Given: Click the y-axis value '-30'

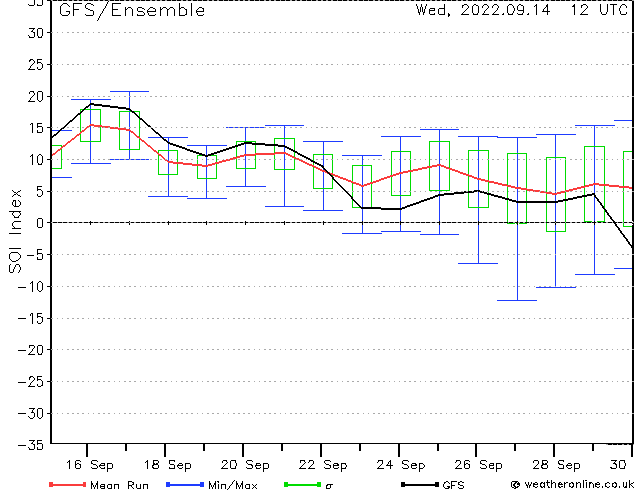Looking at the screenshot, I should click(x=31, y=413).
